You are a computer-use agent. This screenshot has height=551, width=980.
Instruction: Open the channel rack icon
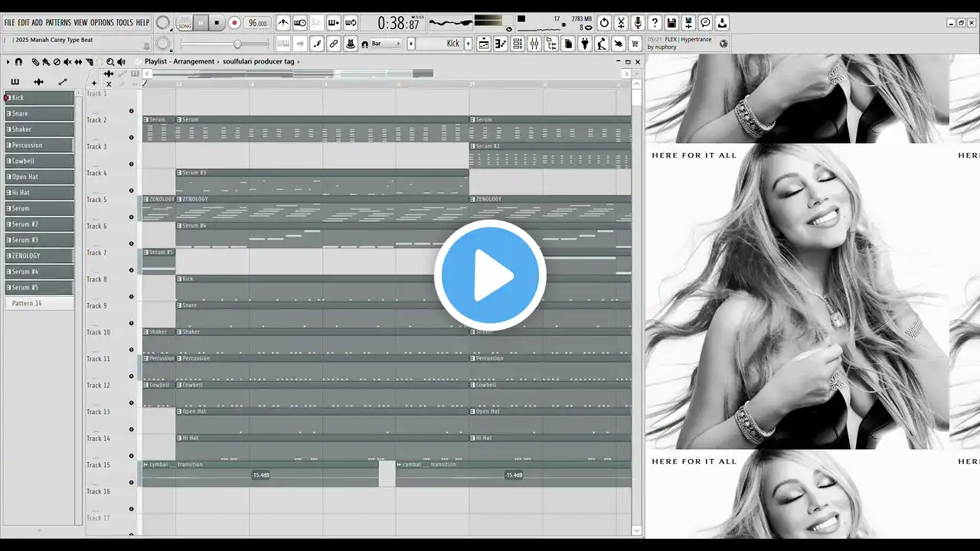click(518, 44)
